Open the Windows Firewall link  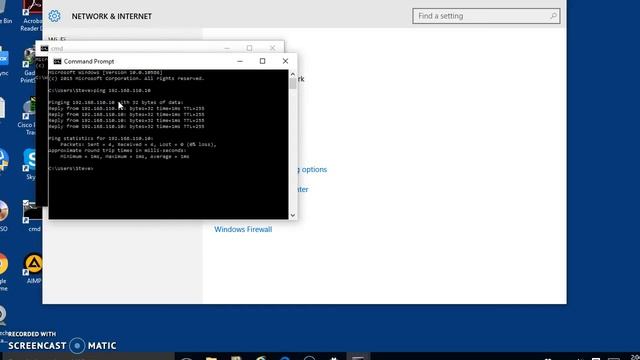tap(243, 229)
